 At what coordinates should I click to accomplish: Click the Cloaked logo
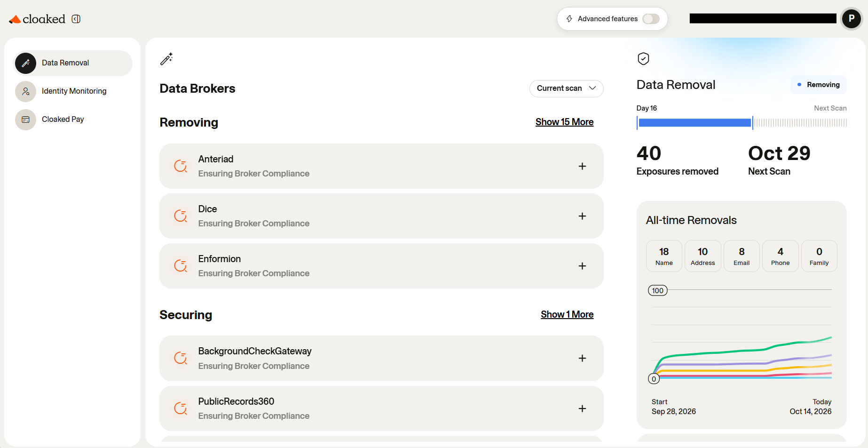[37, 19]
